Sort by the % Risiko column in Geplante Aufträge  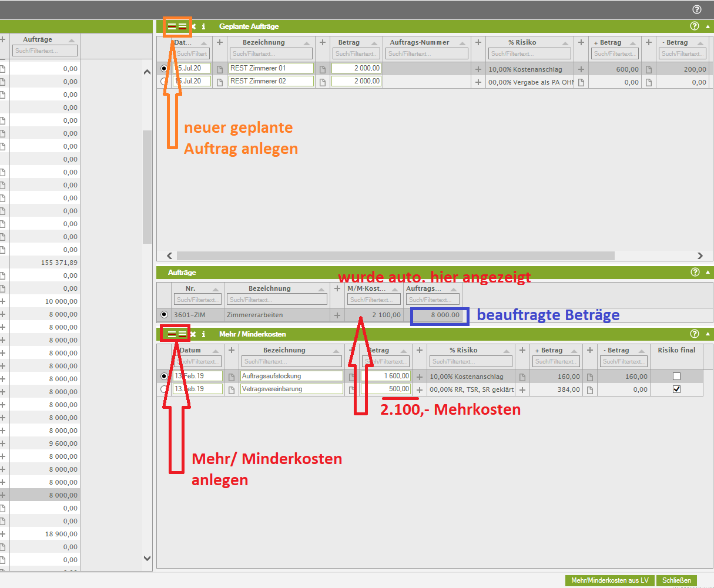(x=522, y=42)
